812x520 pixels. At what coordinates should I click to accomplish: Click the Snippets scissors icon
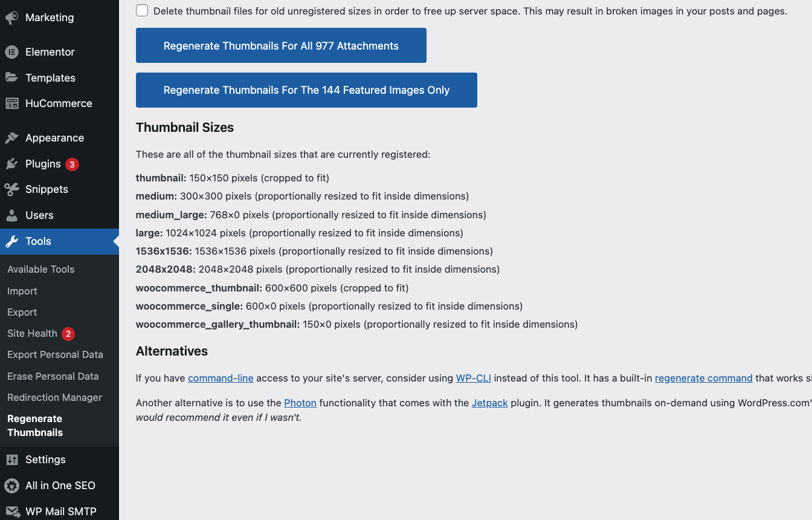coord(12,189)
